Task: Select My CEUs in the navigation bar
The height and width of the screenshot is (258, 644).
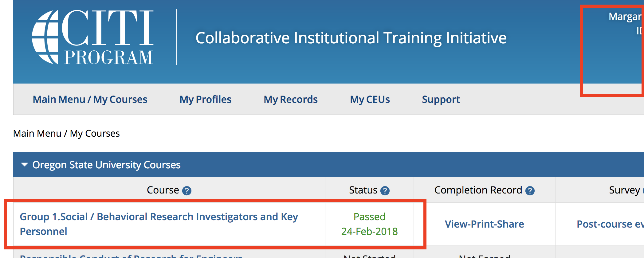Action: click(x=370, y=100)
